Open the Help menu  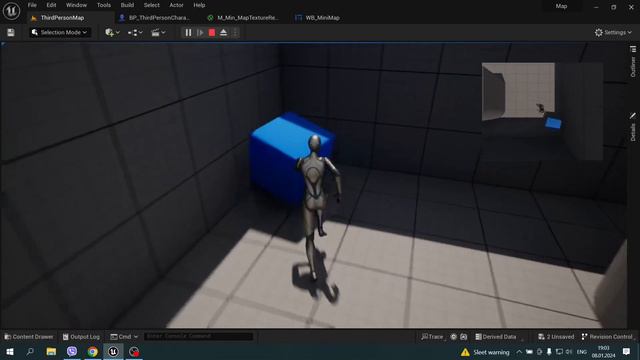point(199,5)
